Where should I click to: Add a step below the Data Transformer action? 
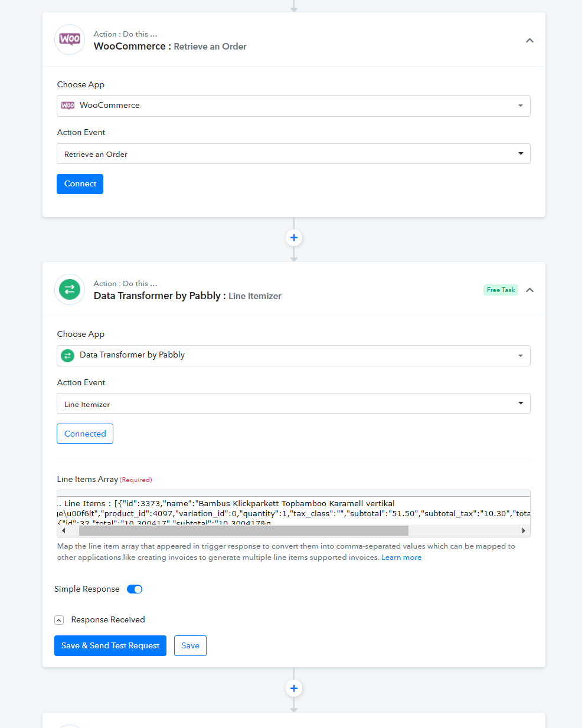294,688
